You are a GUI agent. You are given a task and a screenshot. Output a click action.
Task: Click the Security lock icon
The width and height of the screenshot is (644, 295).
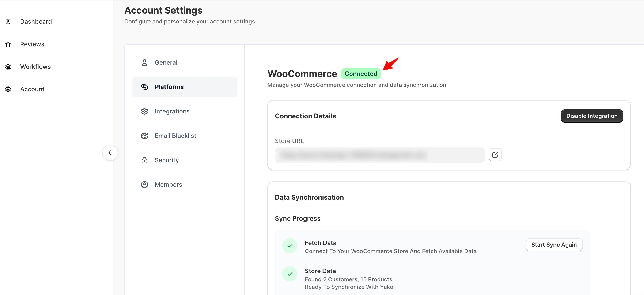144,160
